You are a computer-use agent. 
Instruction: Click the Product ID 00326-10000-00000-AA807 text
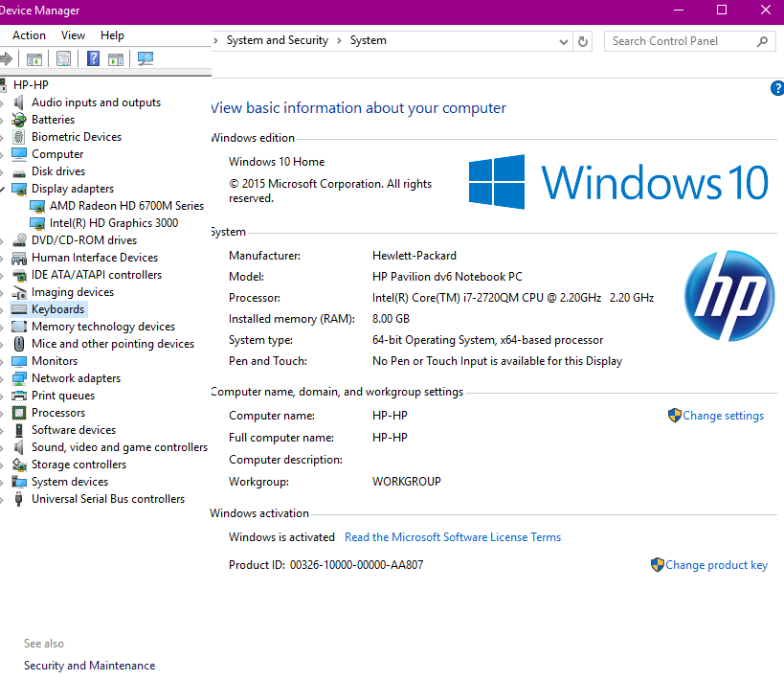click(x=326, y=565)
